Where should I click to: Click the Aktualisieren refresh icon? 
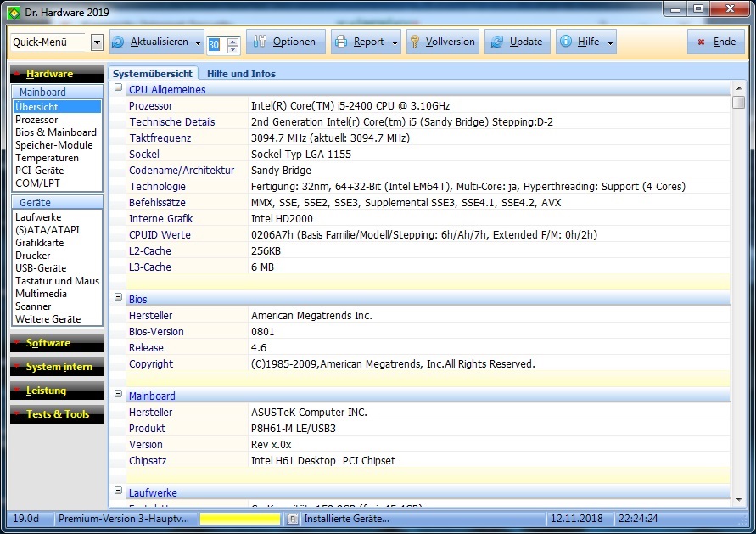click(x=118, y=42)
